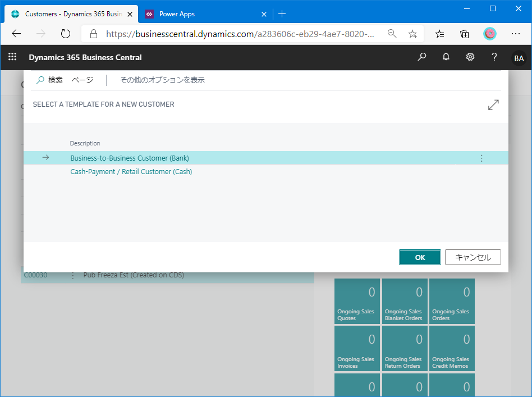Click the zoom magnifier in the address bar
532x397 pixels.
click(392, 34)
